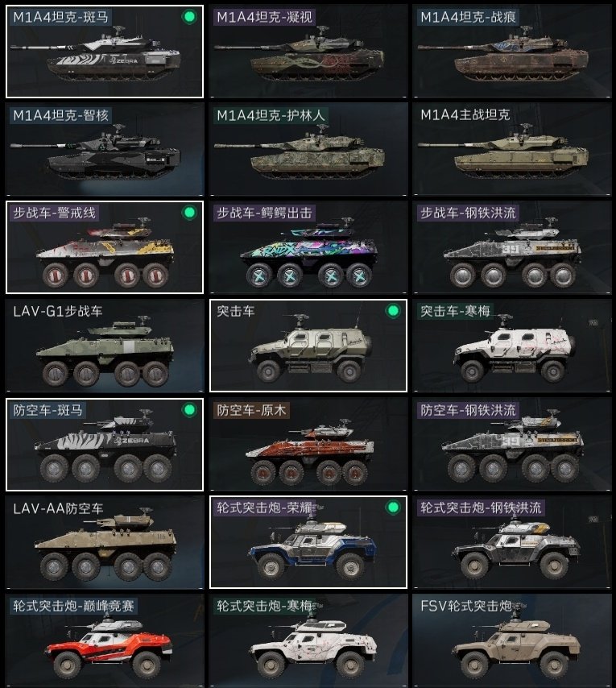Click the green equipped dot on M1A4坦克-斑马
The image size is (616, 688).
coord(189,17)
